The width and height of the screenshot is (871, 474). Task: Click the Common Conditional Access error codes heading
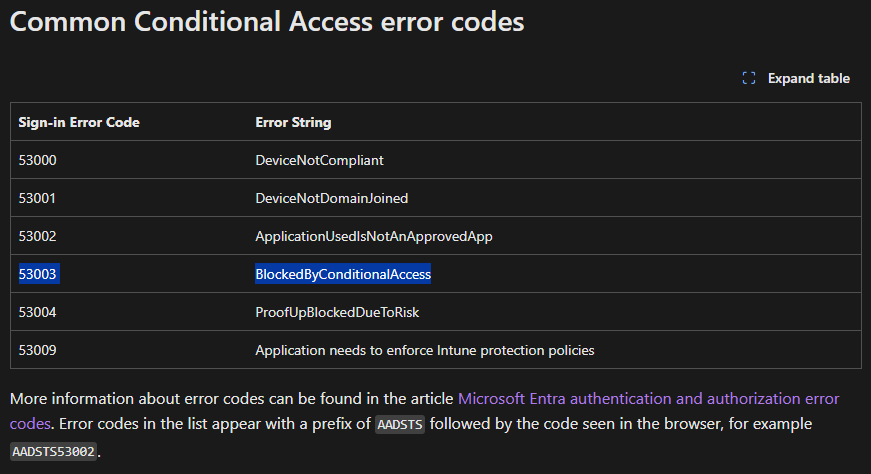pos(267,22)
